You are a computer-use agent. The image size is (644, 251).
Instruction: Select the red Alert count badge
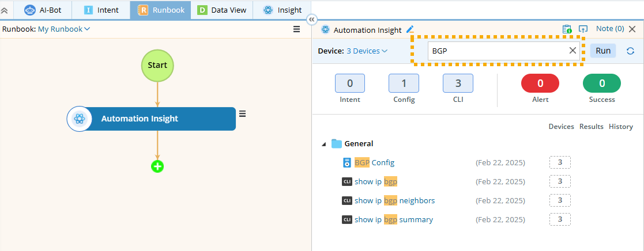click(x=540, y=83)
